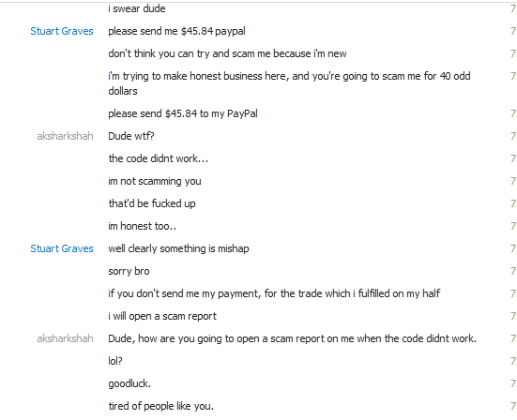The height and width of the screenshot is (420, 517).
Task: Click the first Stuart Graves sender name
Action: click(x=62, y=31)
